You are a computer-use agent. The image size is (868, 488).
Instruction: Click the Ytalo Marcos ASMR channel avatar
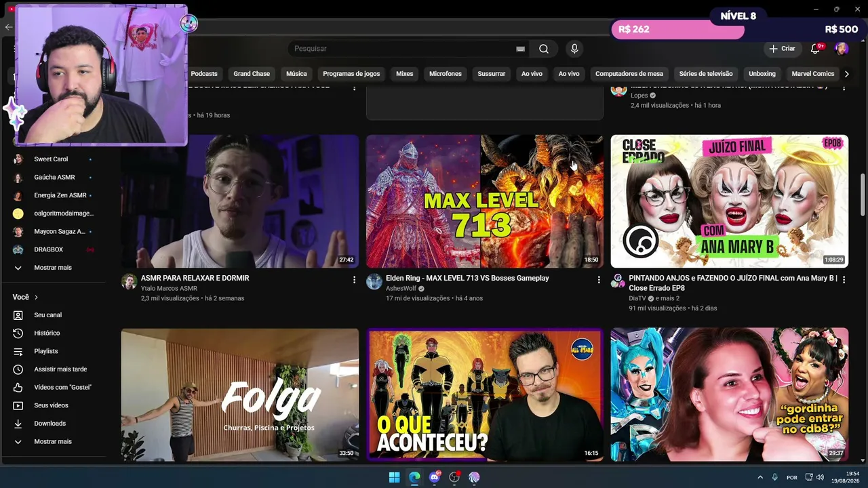(130, 282)
